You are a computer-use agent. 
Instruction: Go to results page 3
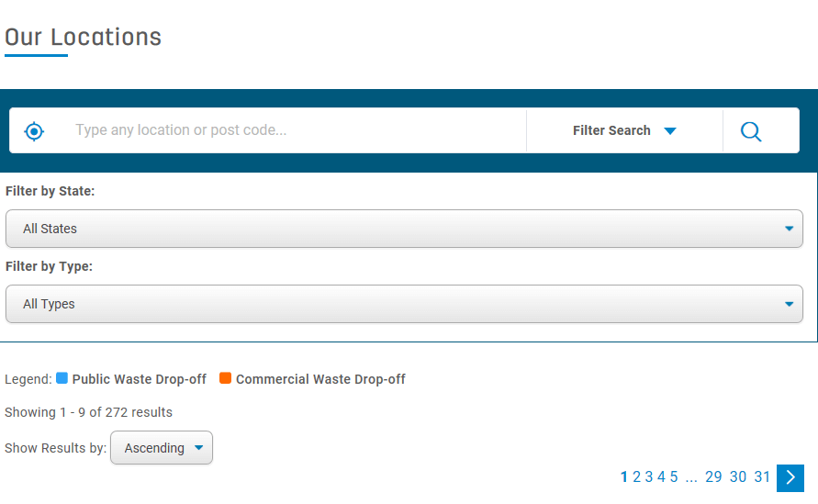pos(649,476)
